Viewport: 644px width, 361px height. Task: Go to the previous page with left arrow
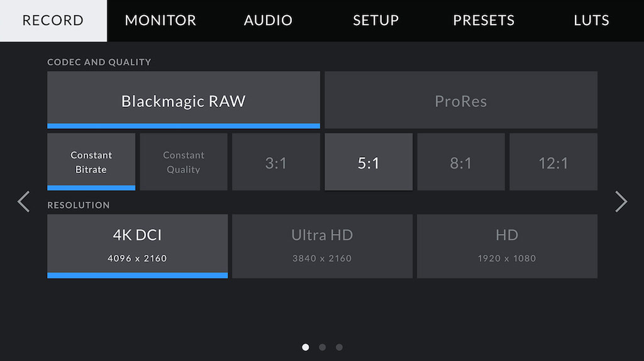coord(23,202)
